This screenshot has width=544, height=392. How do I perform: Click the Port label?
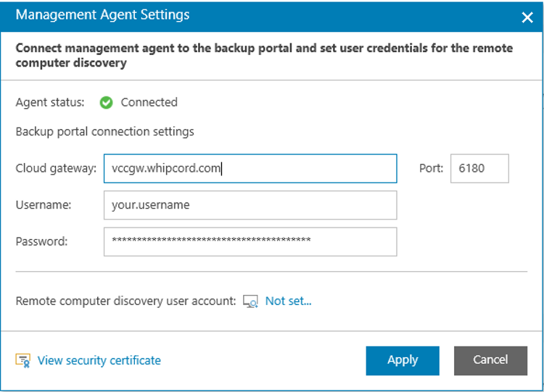431,168
